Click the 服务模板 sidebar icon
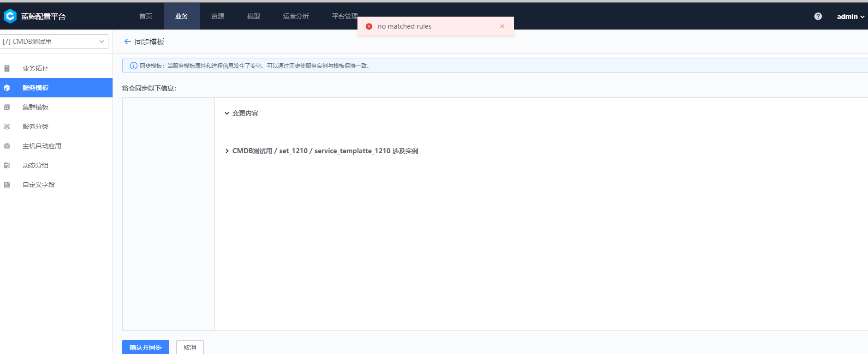This screenshot has width=868, height=354. (7, 88)
